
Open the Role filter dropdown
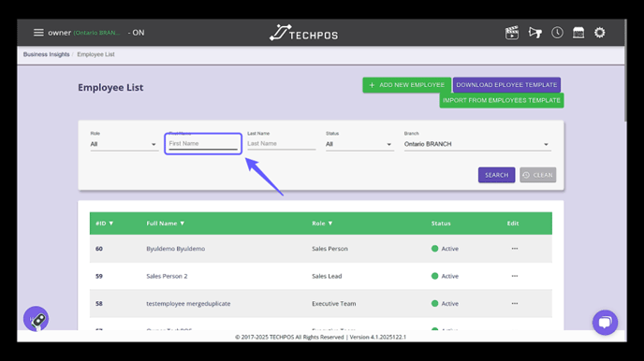(x=124, y=144)
